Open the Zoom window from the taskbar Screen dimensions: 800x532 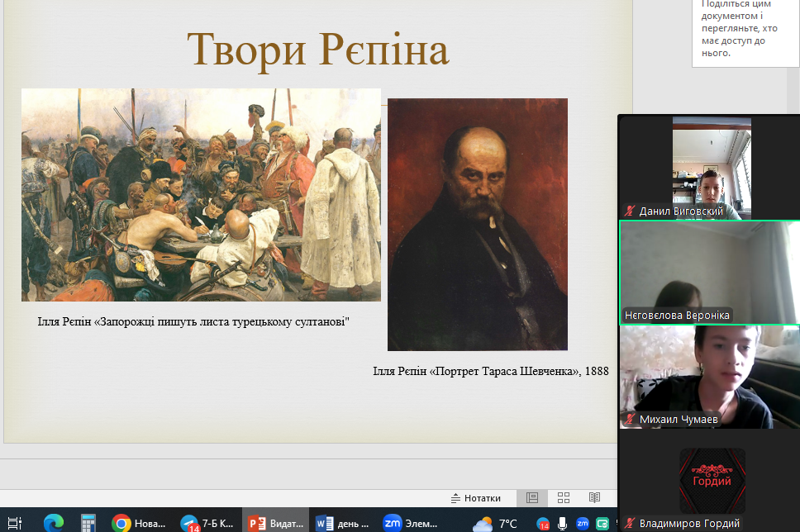tap(411, 524)
